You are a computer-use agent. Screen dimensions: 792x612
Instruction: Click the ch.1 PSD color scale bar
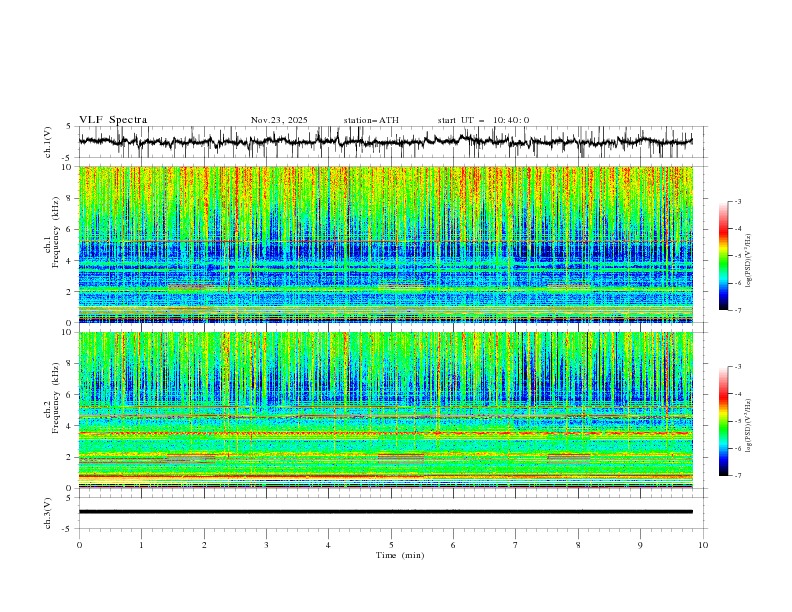724,256
